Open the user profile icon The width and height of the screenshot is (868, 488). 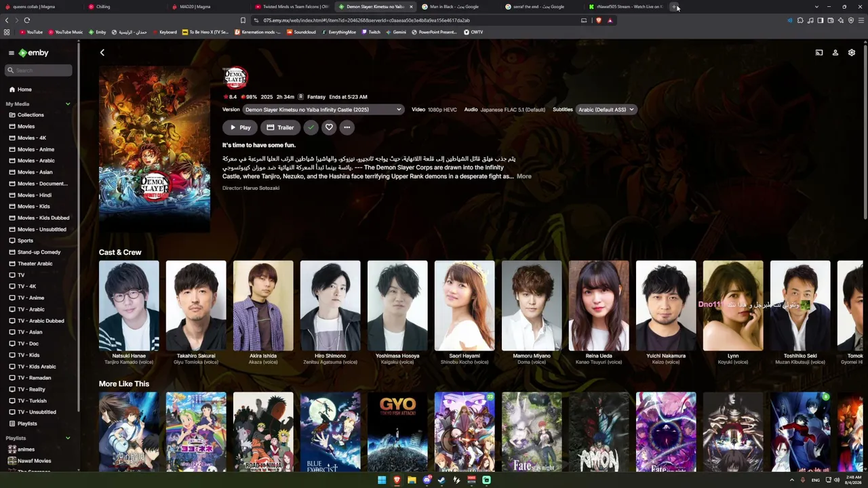click(x=835, y=53)
